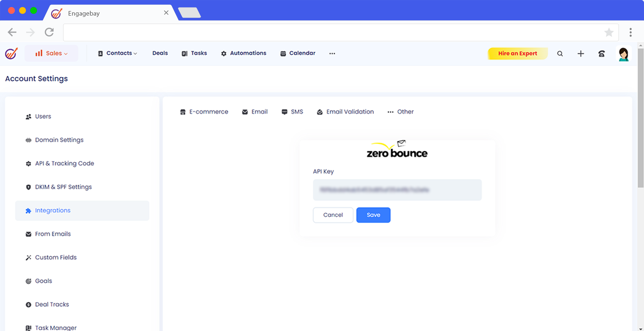
Task: Expand the Sales module dropdown
Action: click(51, 53)
